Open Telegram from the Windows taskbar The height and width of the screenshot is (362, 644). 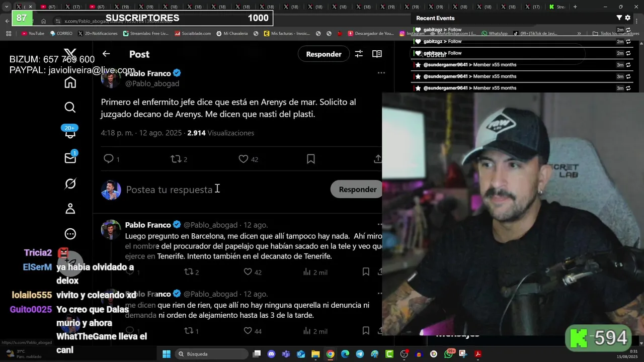coord(360,354)
